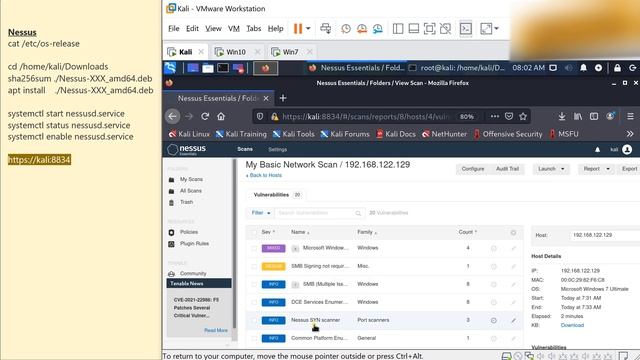Pause the virtual machine in VMware toolbar

tap(298, 29)
